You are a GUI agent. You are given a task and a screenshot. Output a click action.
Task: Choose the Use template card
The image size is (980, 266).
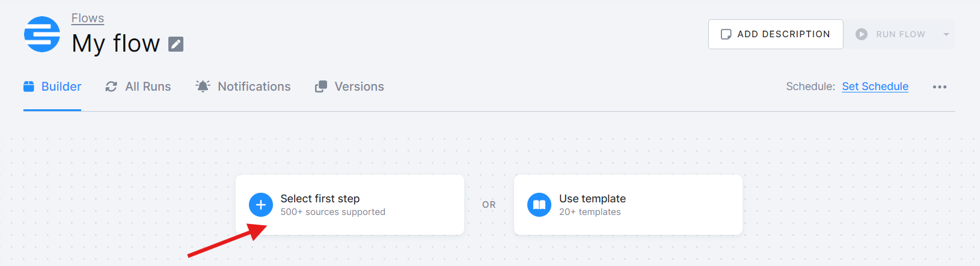click(x=628, y=205)
